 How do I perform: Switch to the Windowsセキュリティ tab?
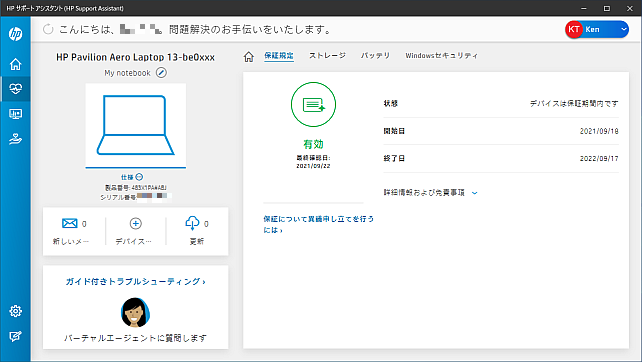point(441,55)
